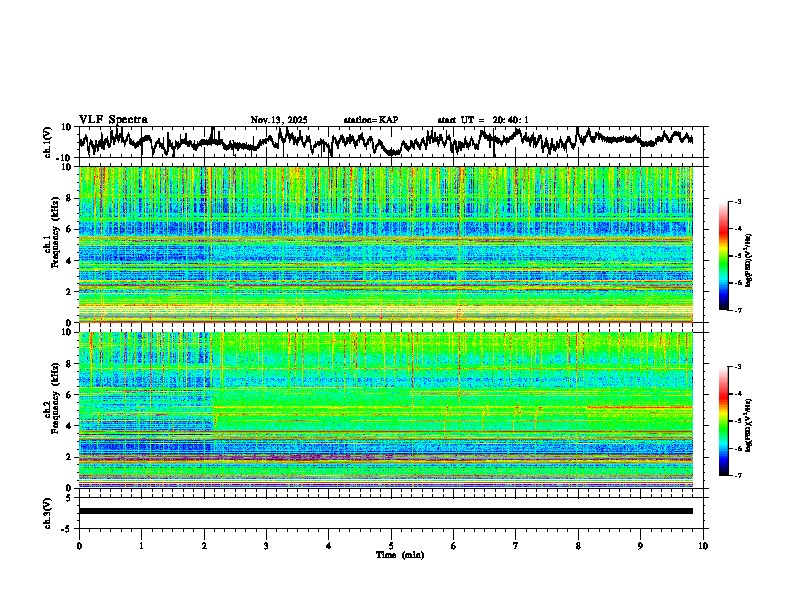Click the "10" tick on the time axis
The width and height of the screenshot is (792, 612).
[703, 546]
